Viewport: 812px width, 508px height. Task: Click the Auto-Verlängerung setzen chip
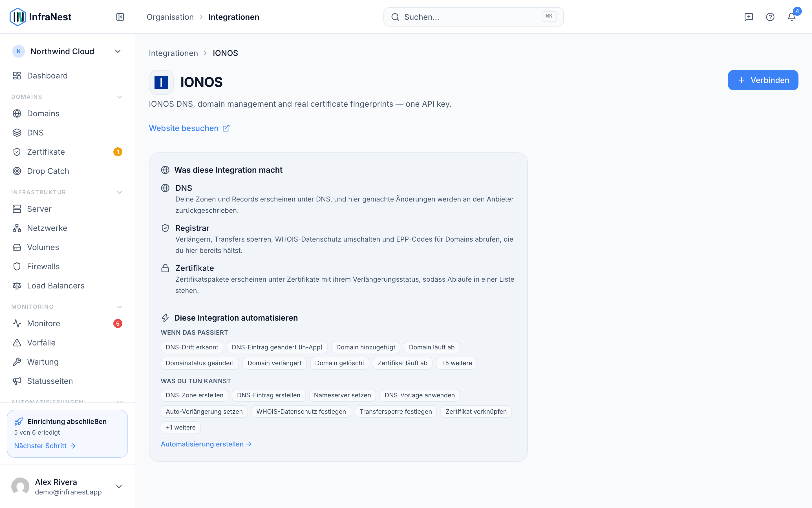(x=204, y=411)
